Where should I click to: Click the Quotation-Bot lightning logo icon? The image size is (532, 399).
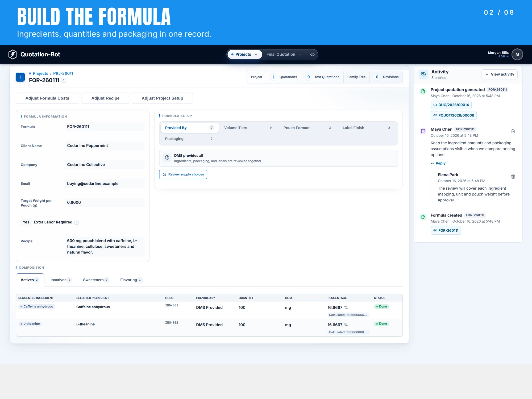(x=13, y=54)
